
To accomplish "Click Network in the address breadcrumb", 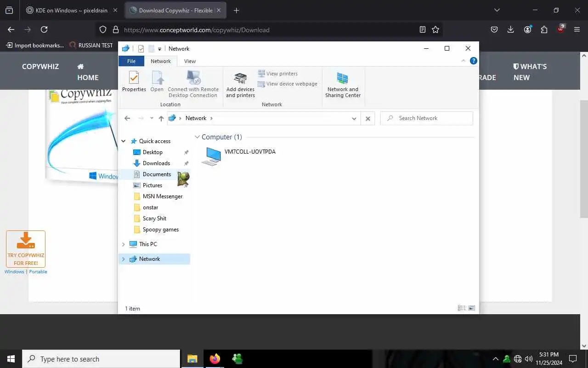I will pyautogui.click(x=196, y=118).
